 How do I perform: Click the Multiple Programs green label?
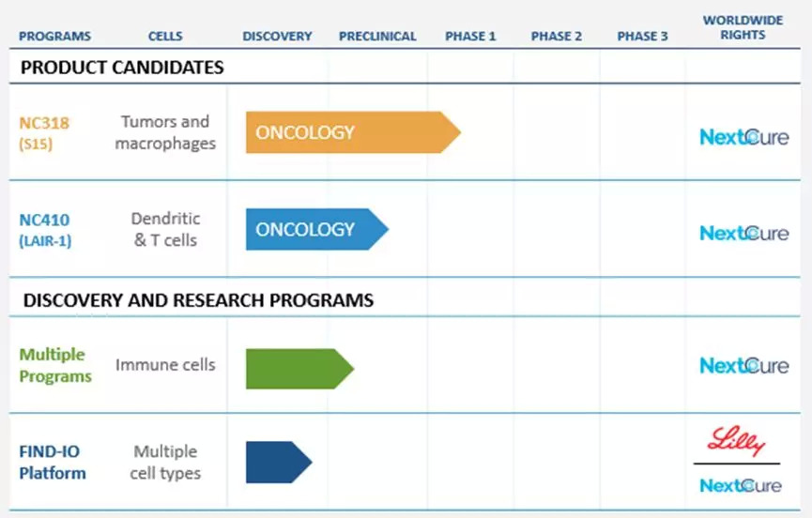(55, 365)
